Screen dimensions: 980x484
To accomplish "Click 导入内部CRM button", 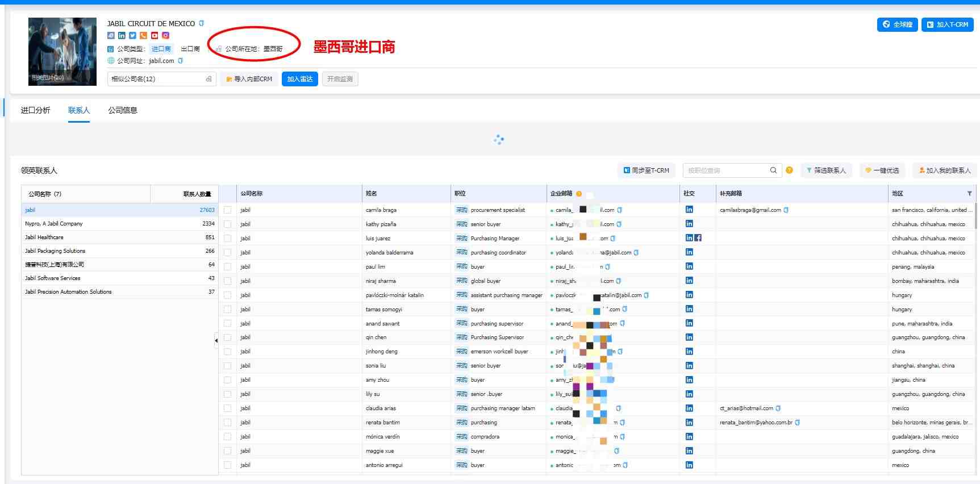I will (249, 79).
